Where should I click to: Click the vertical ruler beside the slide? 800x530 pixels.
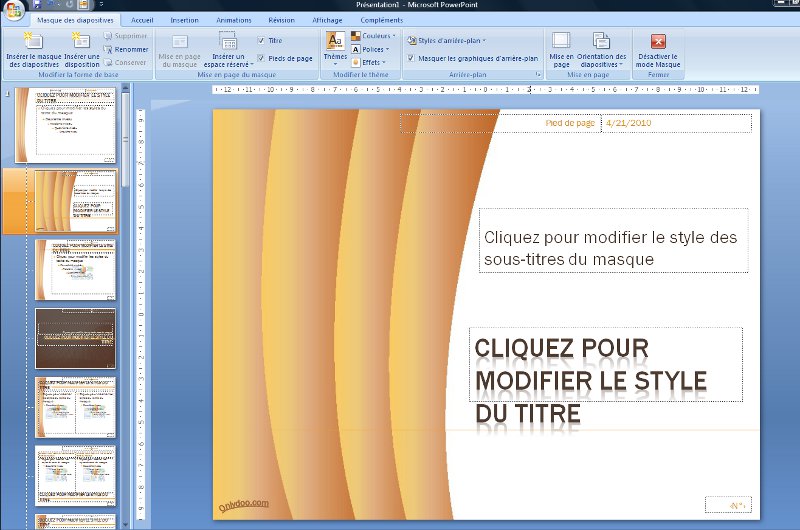pos(141,315)
